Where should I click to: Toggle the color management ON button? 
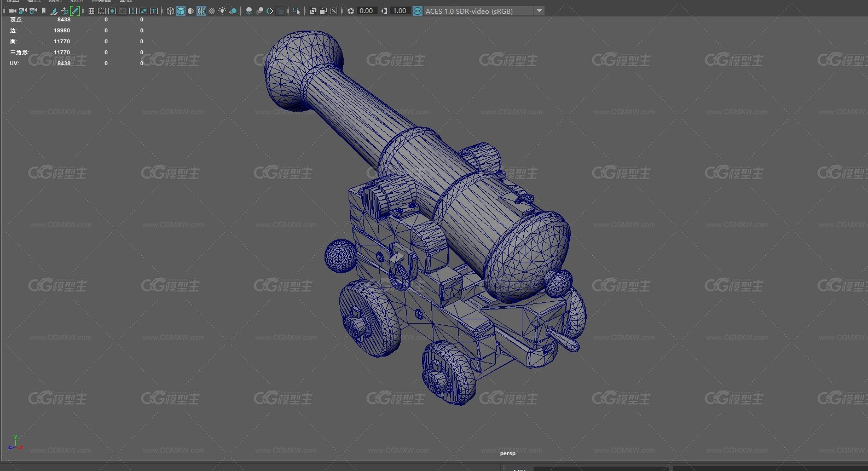pyautogui.click(x=417, y=11)
